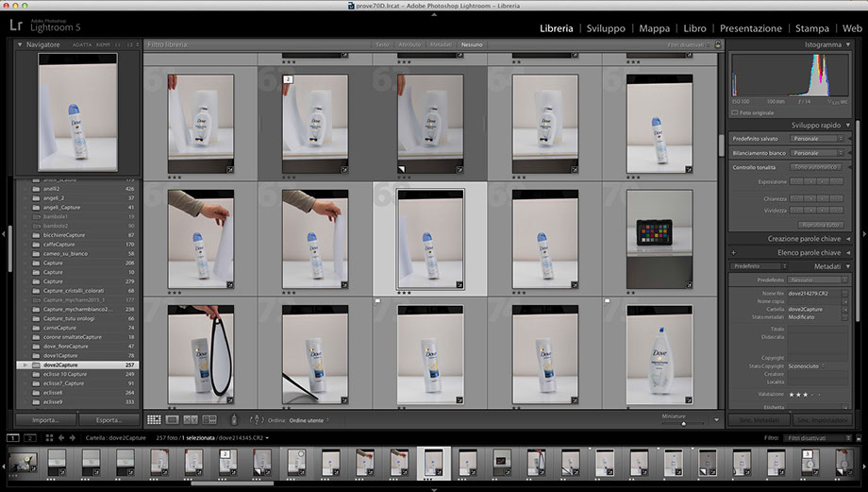Click the Importa button
This screenshot has width=868, height=492.
click(46, 420)
